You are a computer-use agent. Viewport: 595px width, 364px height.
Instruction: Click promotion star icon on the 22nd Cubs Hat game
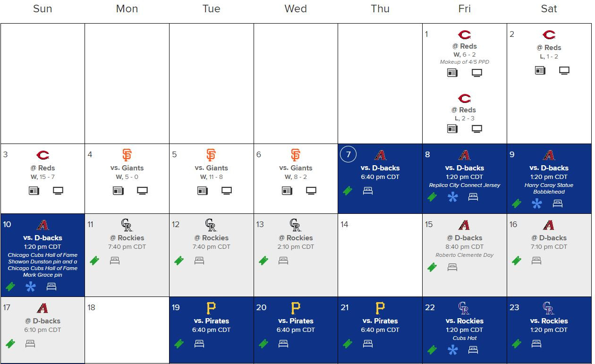[x=452, y=350]
